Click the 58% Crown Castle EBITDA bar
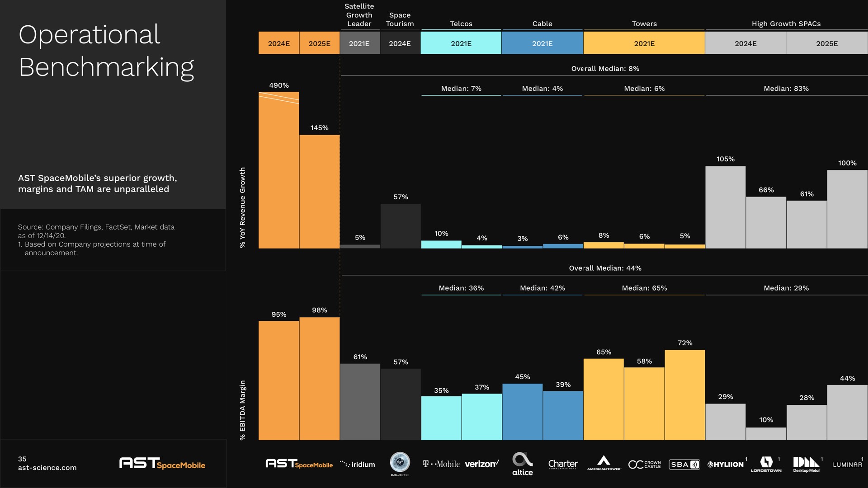The width and height of the screenshot is (868, 488). pyautogui.click(x=644, y=404)
